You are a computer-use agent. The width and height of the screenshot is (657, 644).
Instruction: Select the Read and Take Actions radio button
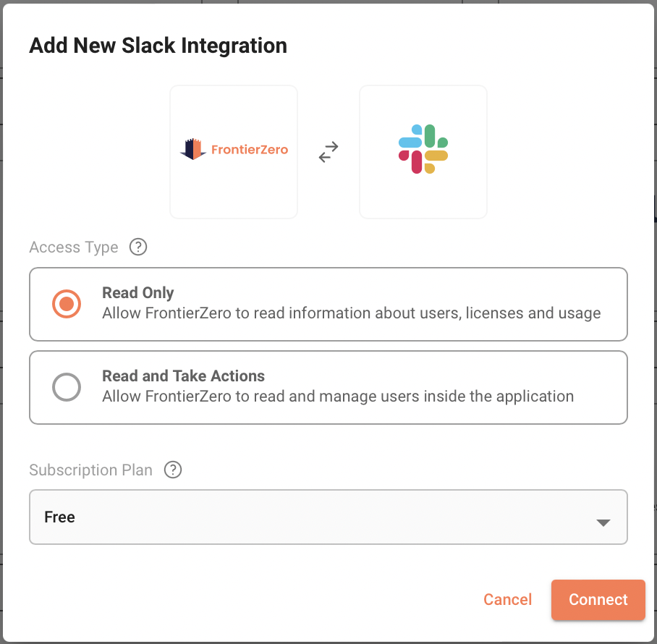[x=67, y=387]
